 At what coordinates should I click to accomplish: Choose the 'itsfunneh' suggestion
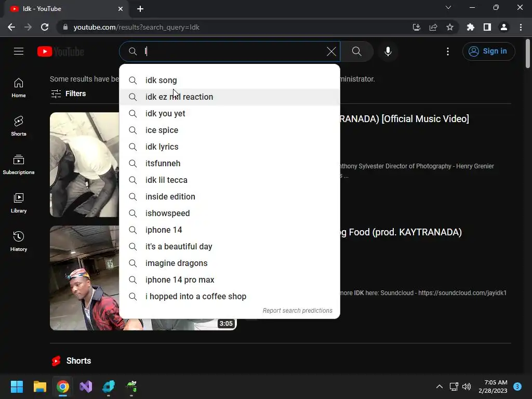pos(229,164)
